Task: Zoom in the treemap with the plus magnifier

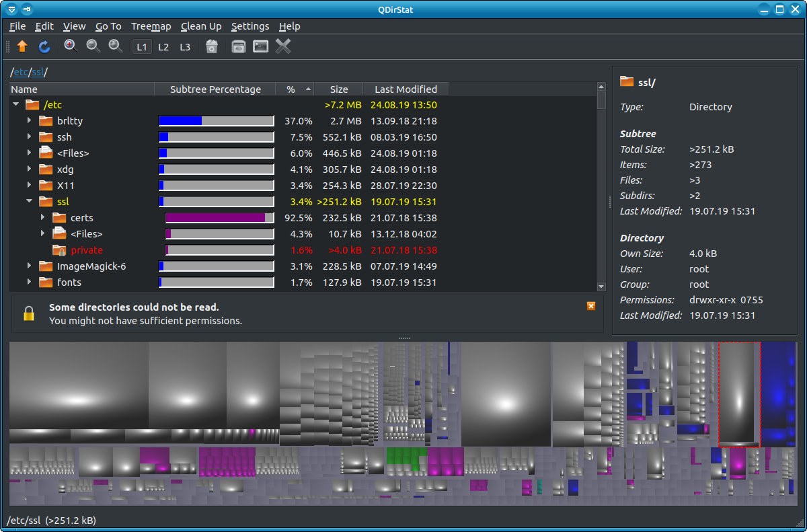Action: pos(71,46)
